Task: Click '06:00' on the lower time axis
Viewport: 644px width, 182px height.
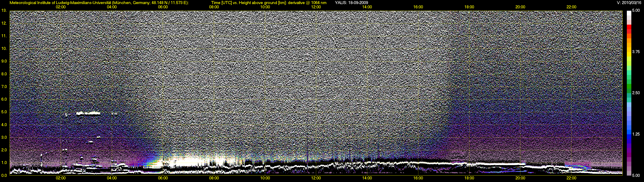Action: coord(163,178)
